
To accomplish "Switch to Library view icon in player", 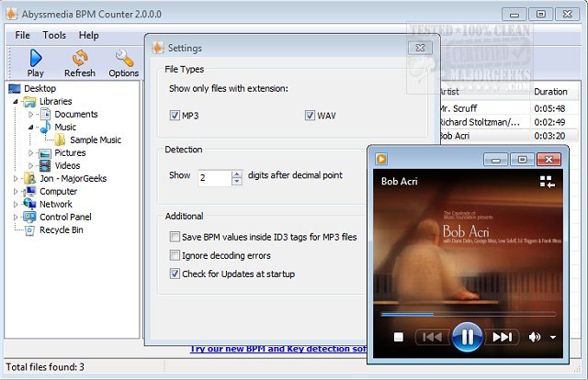I will coord(548,182).
